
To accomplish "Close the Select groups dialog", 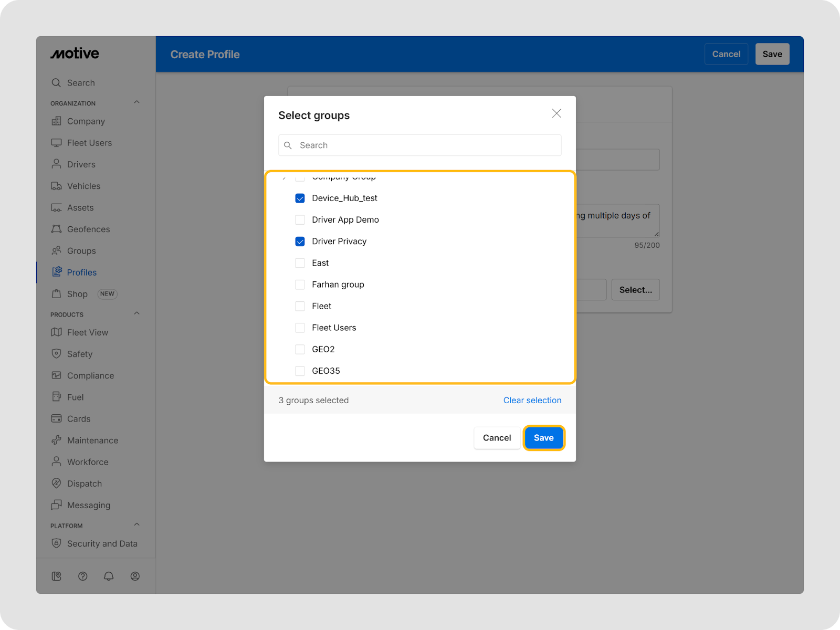I will pyautogui.click(x=556, y=113).
